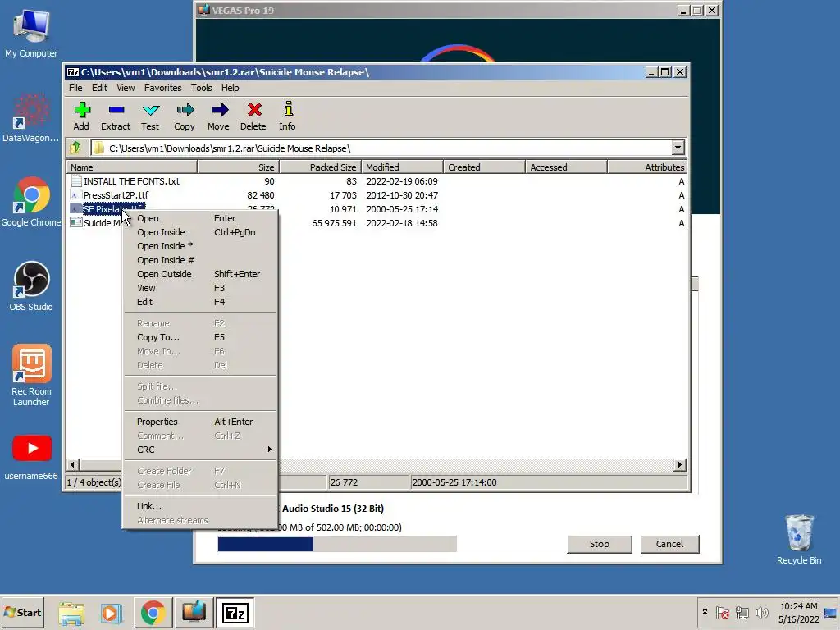Screen dimensions: 840x630
Task: Sort by Accessed column header
Action: point(566,167)
